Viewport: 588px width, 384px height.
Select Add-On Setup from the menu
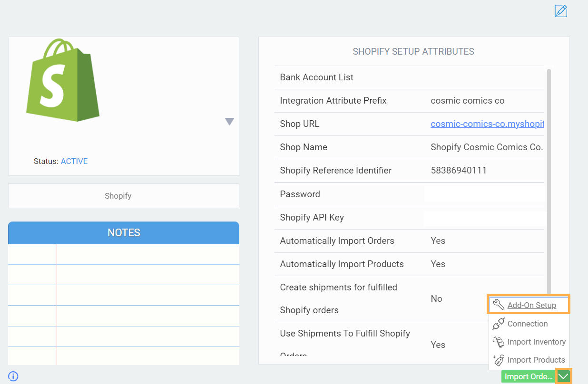coord(531,305)
